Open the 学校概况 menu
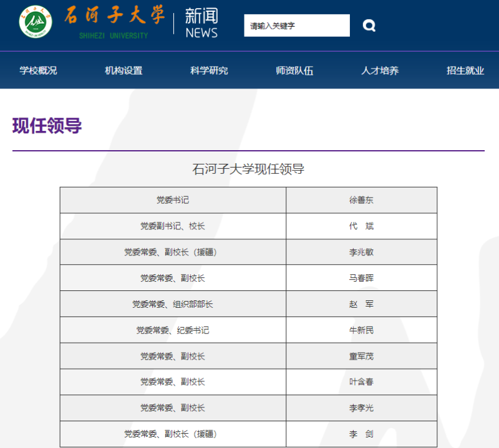The image size is (499, 448). coord(38,70)
